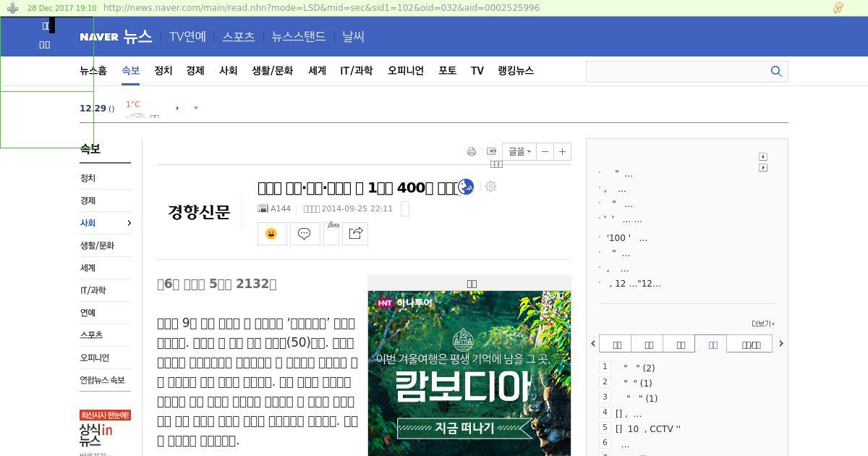The width and height of the screenshot is (868, 456).
Task: Open the 스포츠 header link
Action: point(239,37)
